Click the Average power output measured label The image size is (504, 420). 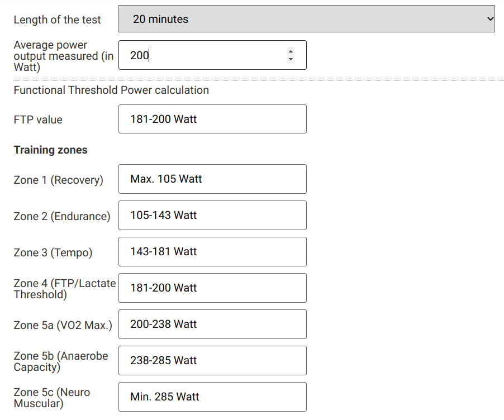[x=64, y=56]
